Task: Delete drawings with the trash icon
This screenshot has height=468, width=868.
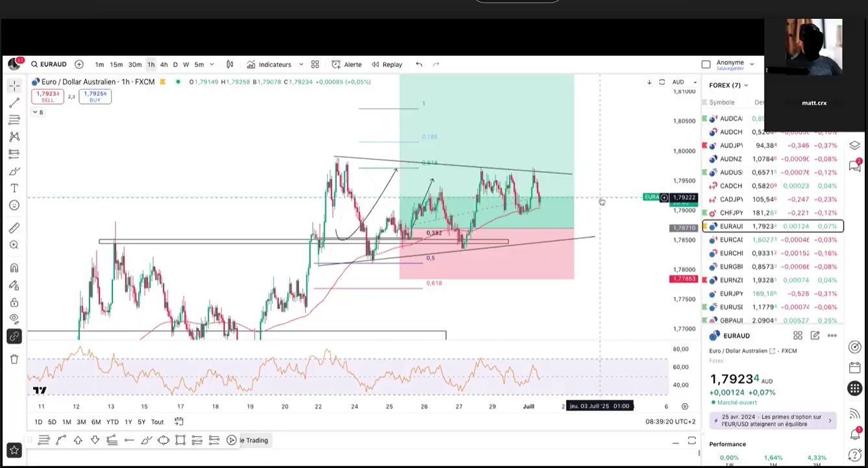Action: [14, 359]
